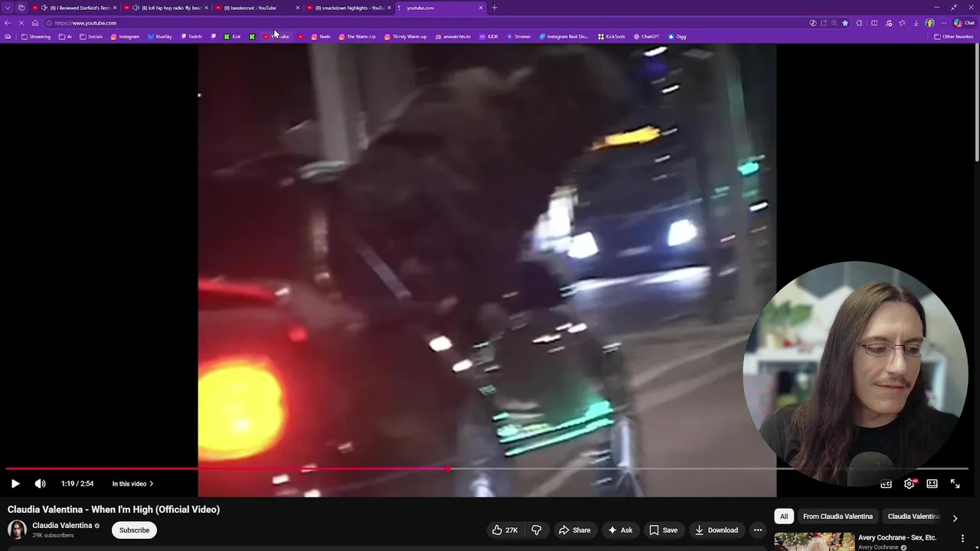
Task: Switch the player to theater mode
Action: 932,484
